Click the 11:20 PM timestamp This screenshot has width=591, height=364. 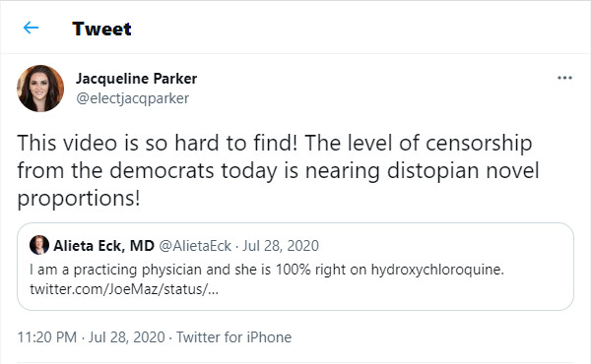[46, 337]
